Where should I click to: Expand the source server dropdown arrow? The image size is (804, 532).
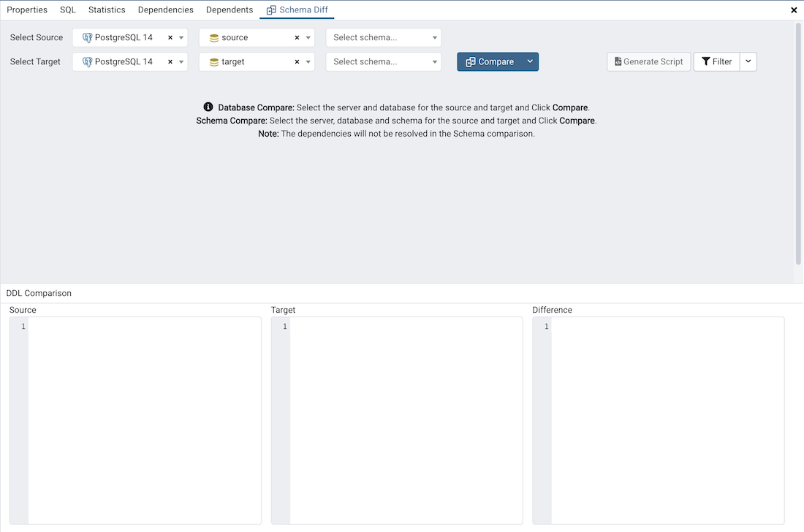181,37
